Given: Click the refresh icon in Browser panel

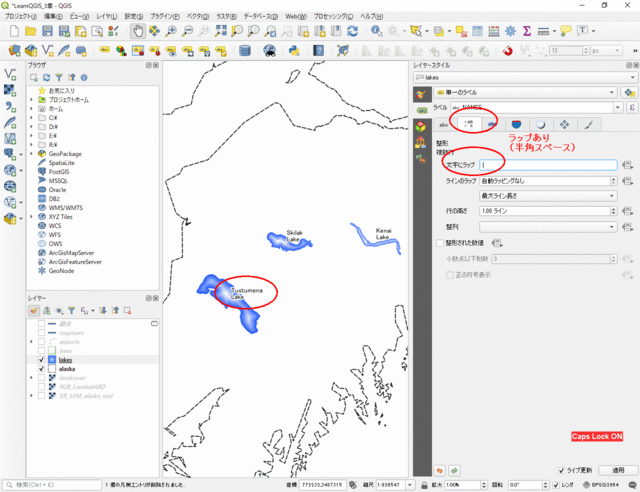Looking at the screenshot, I should point(47,78).
